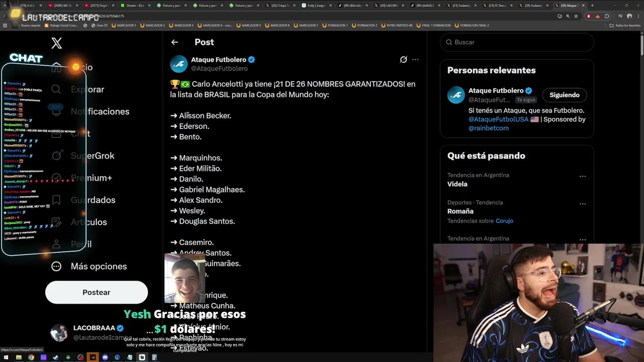Open the apps grid in bookmarks bar
Viewport: 644px width, 362px height.
coord(5,25)
